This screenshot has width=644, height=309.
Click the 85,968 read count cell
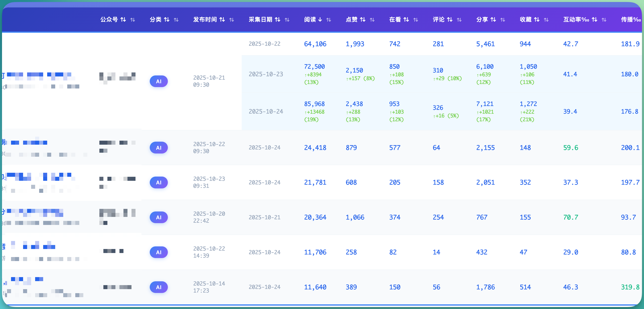(x=314, y=104)
